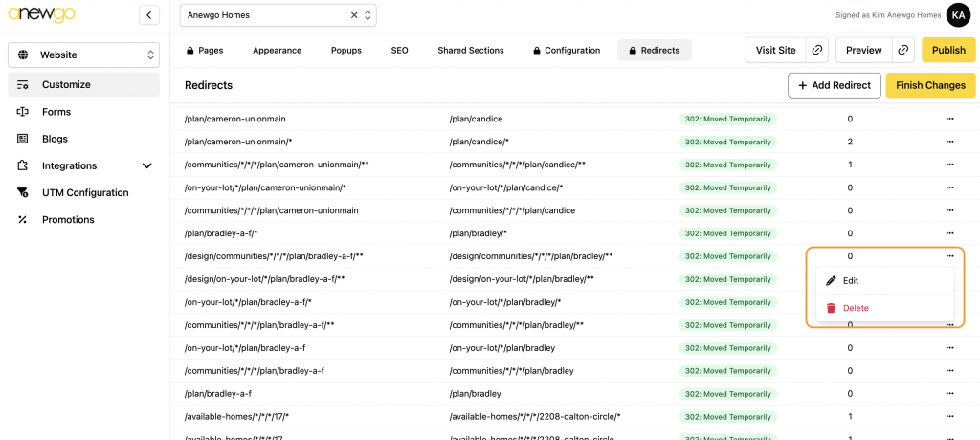
Task: Open three-dot menu for /plan/bradley-a-f row
Action: (x=949, y=394)
